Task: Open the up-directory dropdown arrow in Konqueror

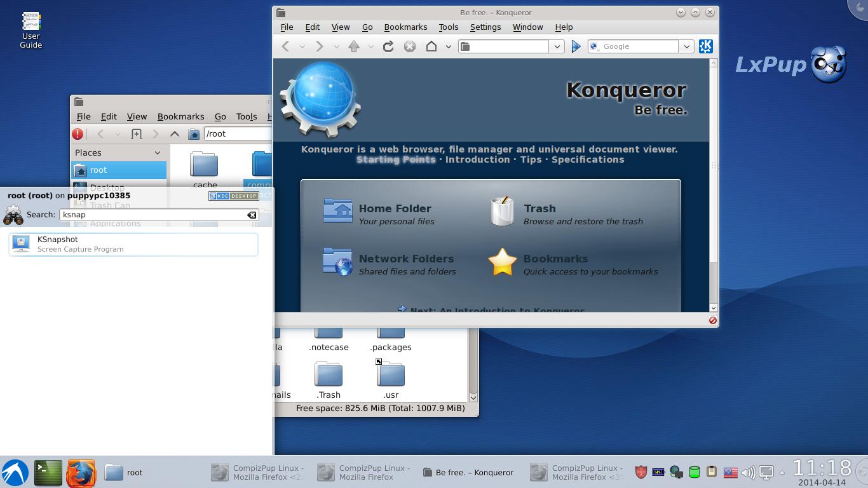Action: [370, 46]
